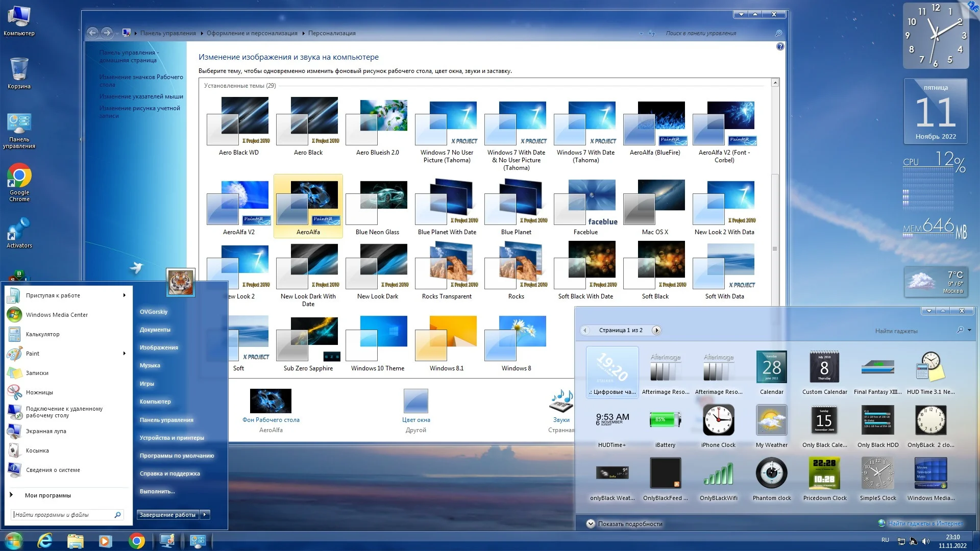
Task: Launch Google Chrome from the taskbar
Action: [136, 541]
